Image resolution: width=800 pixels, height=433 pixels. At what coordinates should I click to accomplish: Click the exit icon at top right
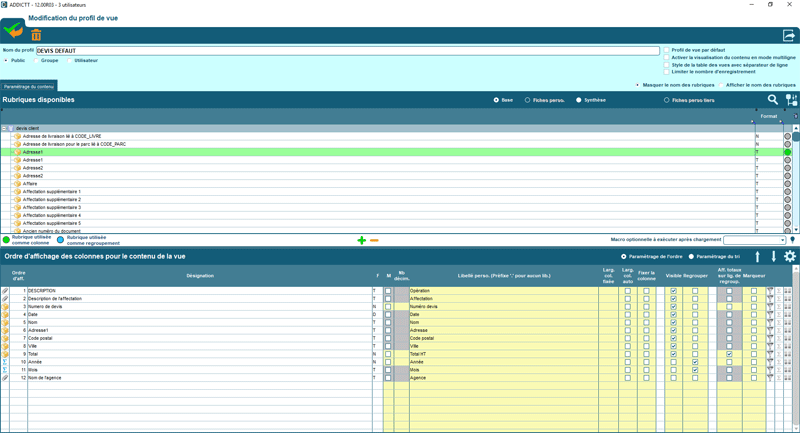[788, 36]
